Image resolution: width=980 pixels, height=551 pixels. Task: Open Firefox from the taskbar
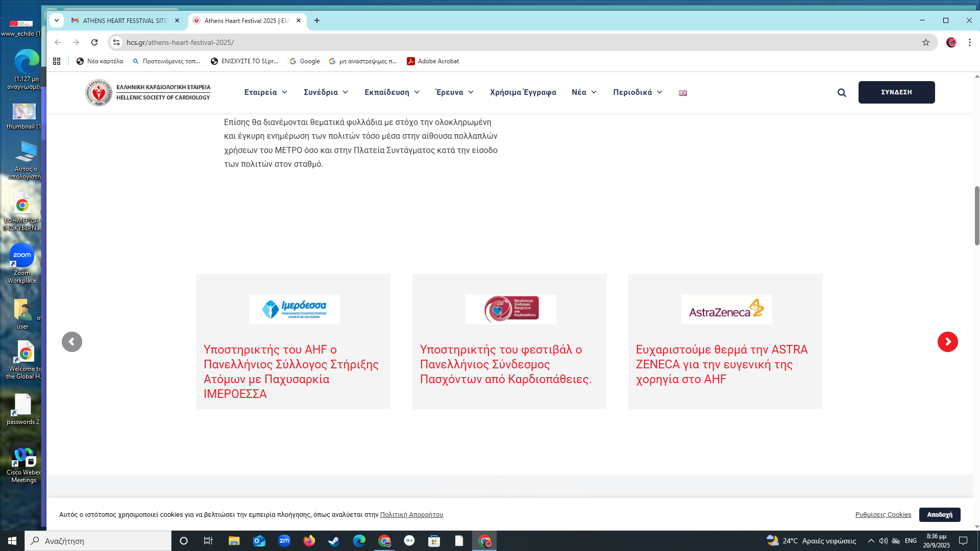pos(309,541)
